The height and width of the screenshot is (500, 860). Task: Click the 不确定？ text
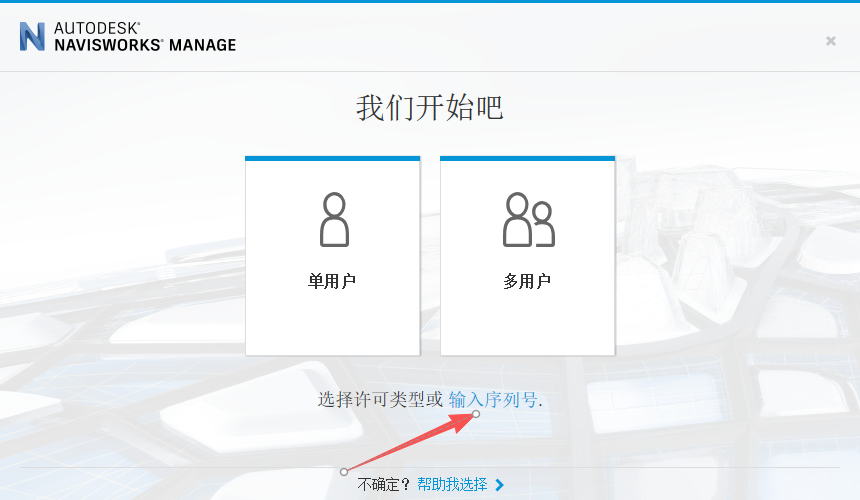pos(384,484)
